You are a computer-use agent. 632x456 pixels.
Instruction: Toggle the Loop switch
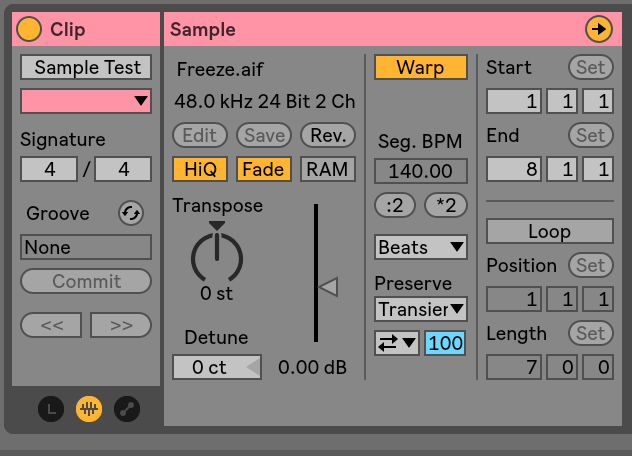point(550,231)
